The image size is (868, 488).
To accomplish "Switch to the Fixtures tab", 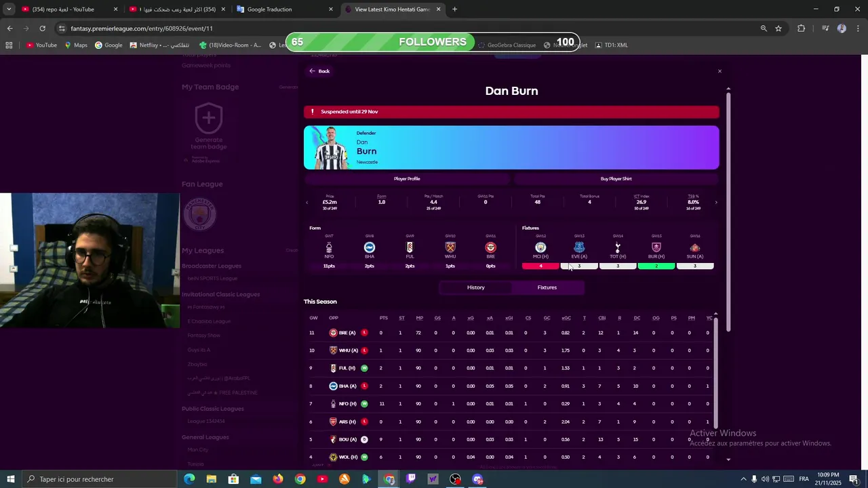I will 547,287.
